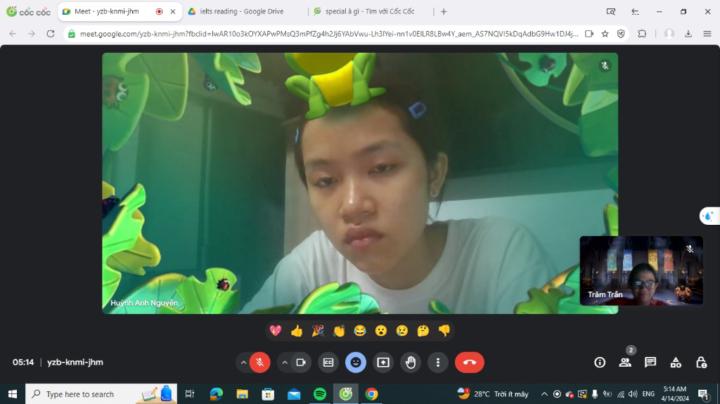This screenshot has width=720, height=404.
Task: Select Huỳnh Anh Nguyễn's main video tile
Action: 360,183
